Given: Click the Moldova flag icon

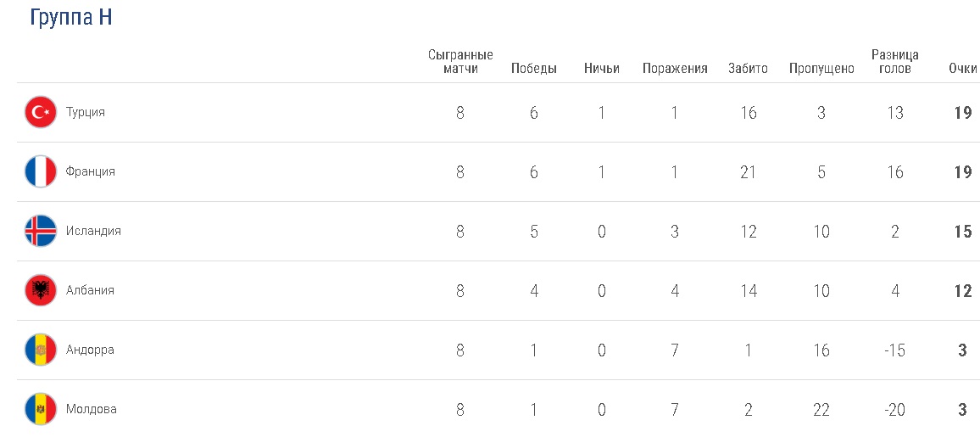Looking at the screenshot, I should [x=41, y=409].
